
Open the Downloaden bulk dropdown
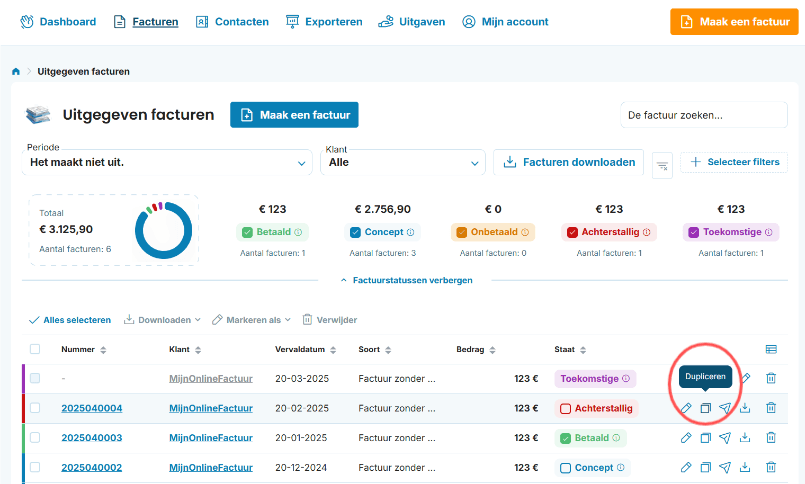[162, 320]
